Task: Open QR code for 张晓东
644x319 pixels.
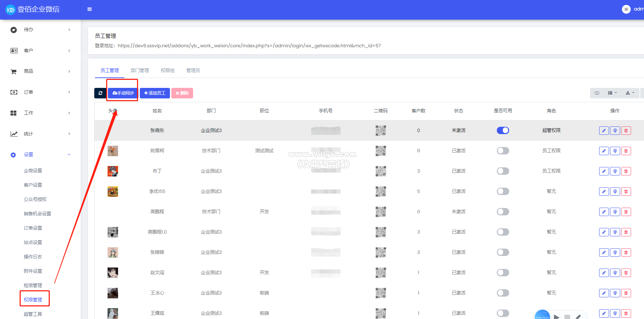Action: [x=381, y=131]
